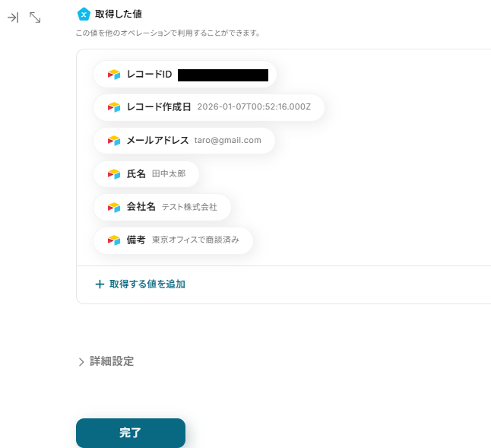The image size is (491, 448).
Task: Click the 取得する値を追加 link
Action: 147,284
